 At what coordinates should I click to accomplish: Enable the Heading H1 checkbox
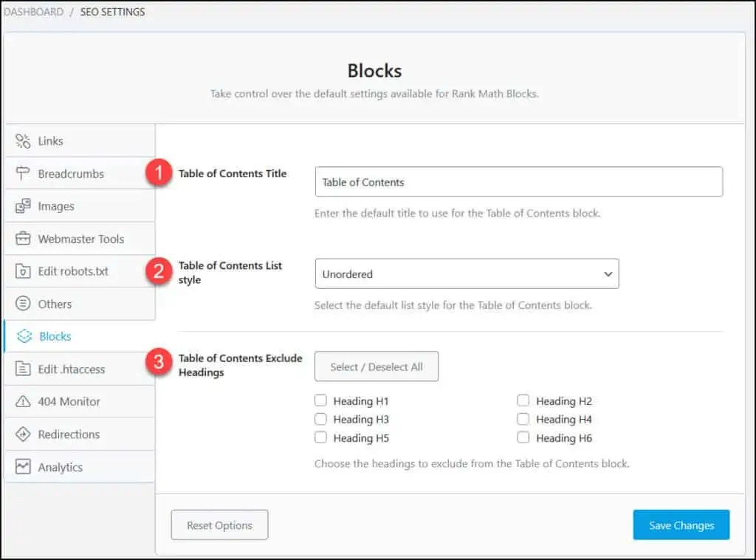click(x=320, y=400)
